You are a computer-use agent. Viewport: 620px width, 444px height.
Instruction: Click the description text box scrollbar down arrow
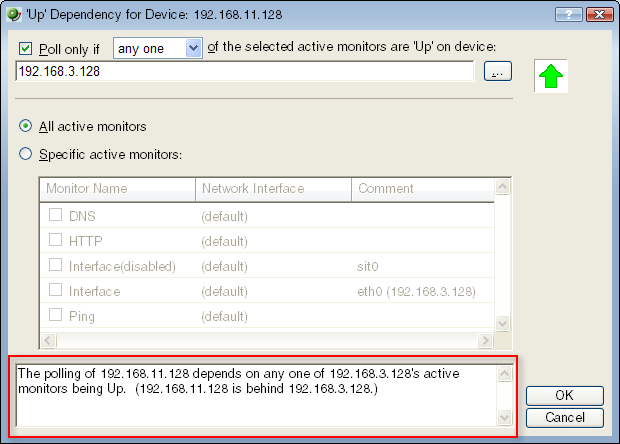pos(504,416)
